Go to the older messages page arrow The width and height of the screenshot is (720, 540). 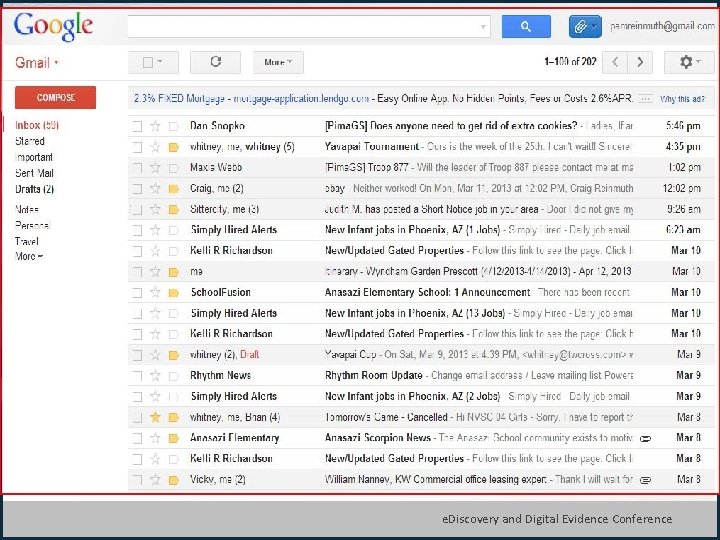(x=640, y=62)
